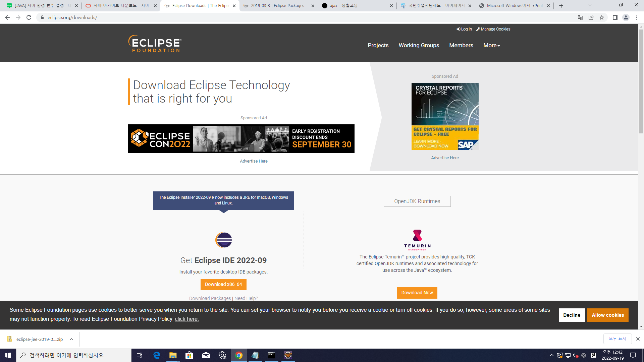Reload the page with refresh icon
This screenshot has height=362, width=644.
coord(29,17)
